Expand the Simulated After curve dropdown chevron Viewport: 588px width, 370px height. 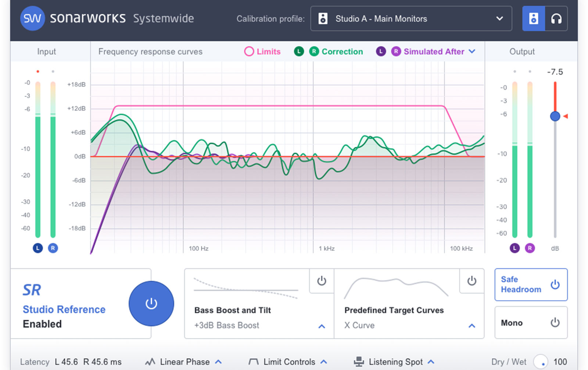pyautogui.click(x=472, y=51)
